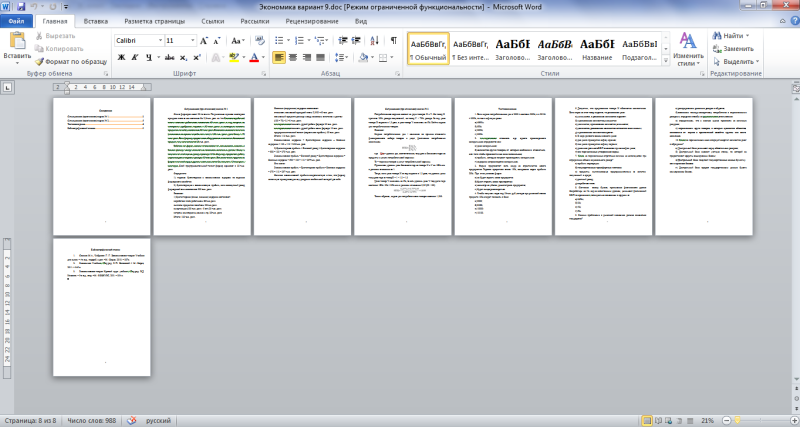The width and height of the screenshot is (800, 427).
Task: Center align the paragraph text
Action: [293, 57]
